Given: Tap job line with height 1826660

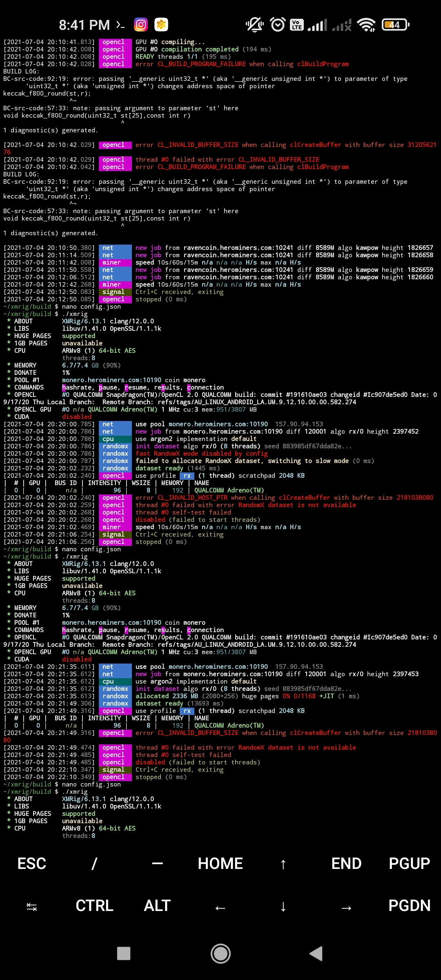Looking at the screenshot, I should (x=218, y=277).
